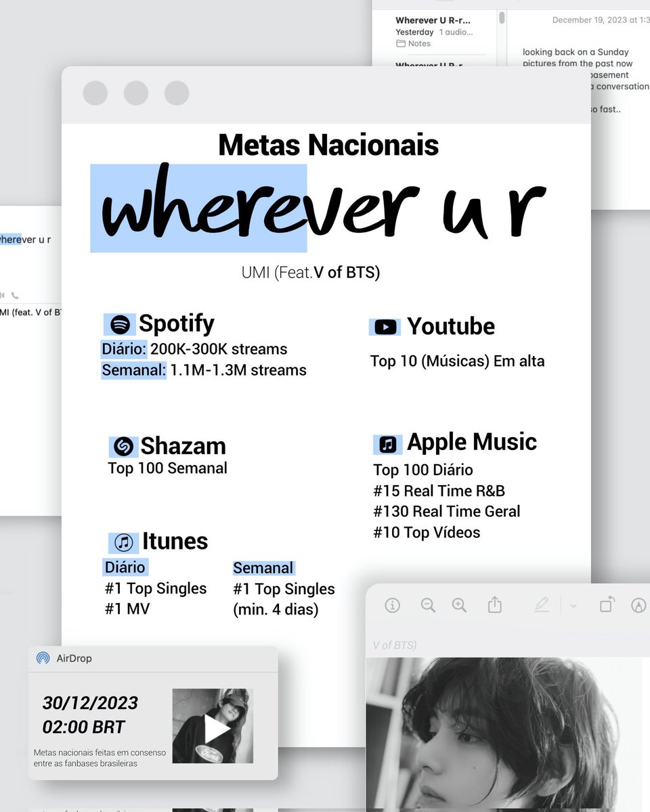650x812 pixels.
Task: Play the AirDrop video thumbnail
Action: (x=213, y=726)
